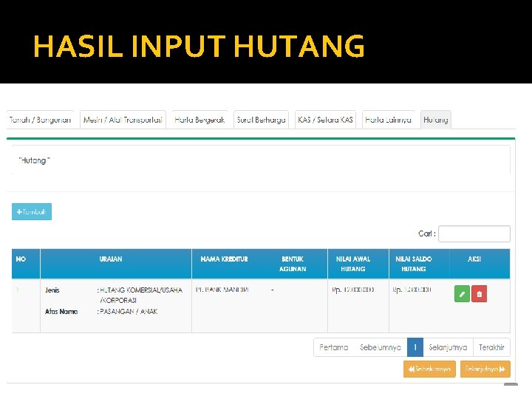Sort by NILAI SALDO HUTANG header
This screenshot has width=532, height=399.
(x=420, y=264)
